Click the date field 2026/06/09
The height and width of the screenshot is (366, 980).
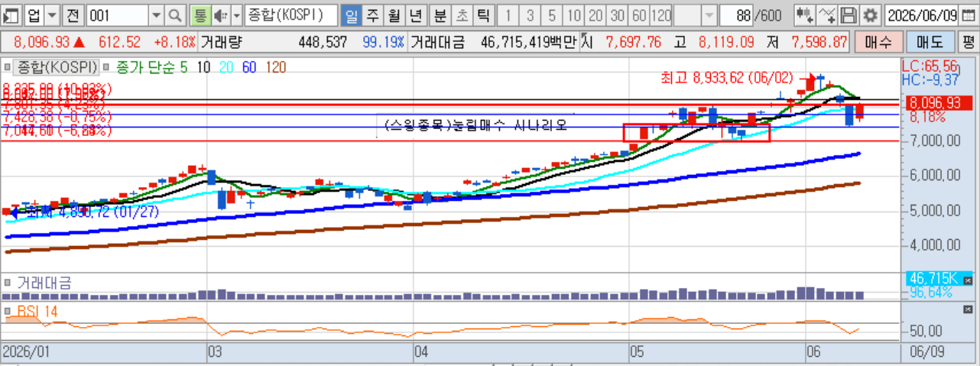click(x=920, y=15)
